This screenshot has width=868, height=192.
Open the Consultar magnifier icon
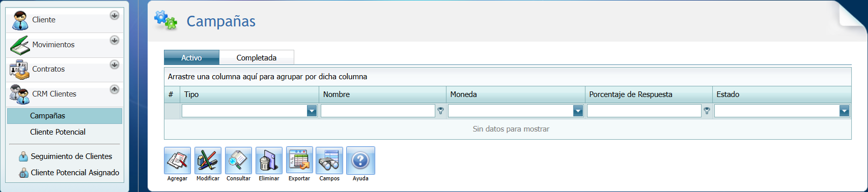238,161
